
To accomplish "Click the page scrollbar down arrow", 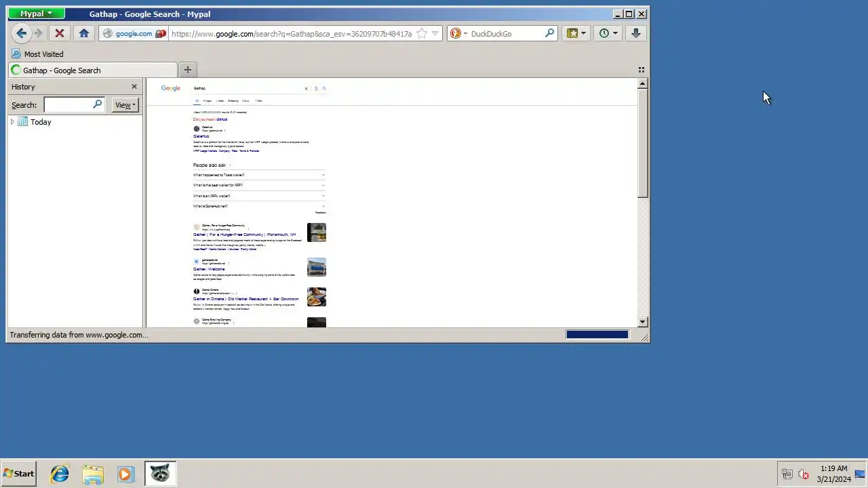I will pos(642,322).
